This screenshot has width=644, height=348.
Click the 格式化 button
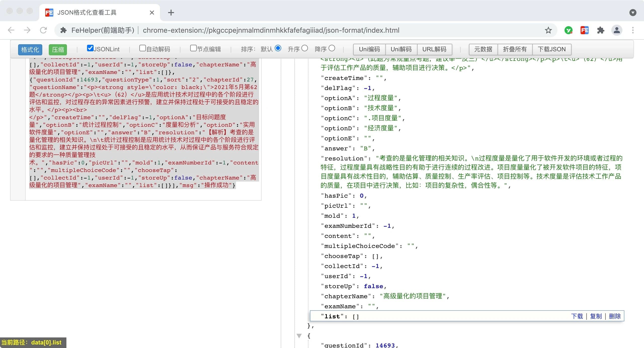30,50
